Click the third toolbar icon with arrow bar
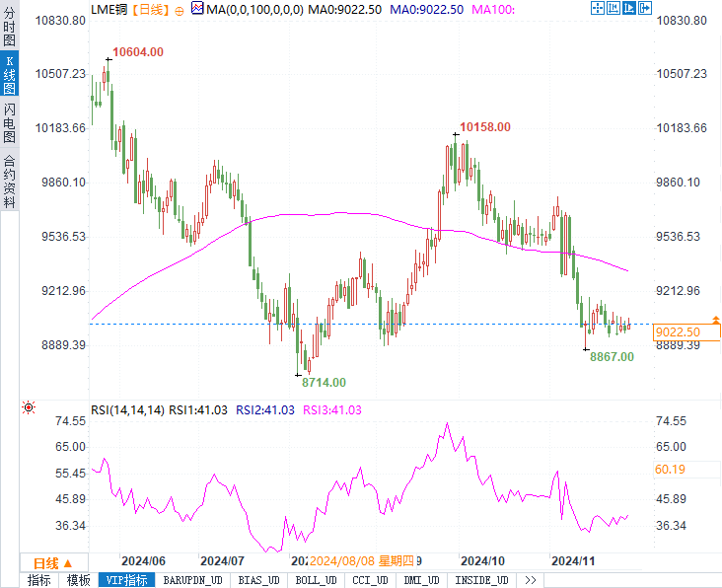 [629, 8]
